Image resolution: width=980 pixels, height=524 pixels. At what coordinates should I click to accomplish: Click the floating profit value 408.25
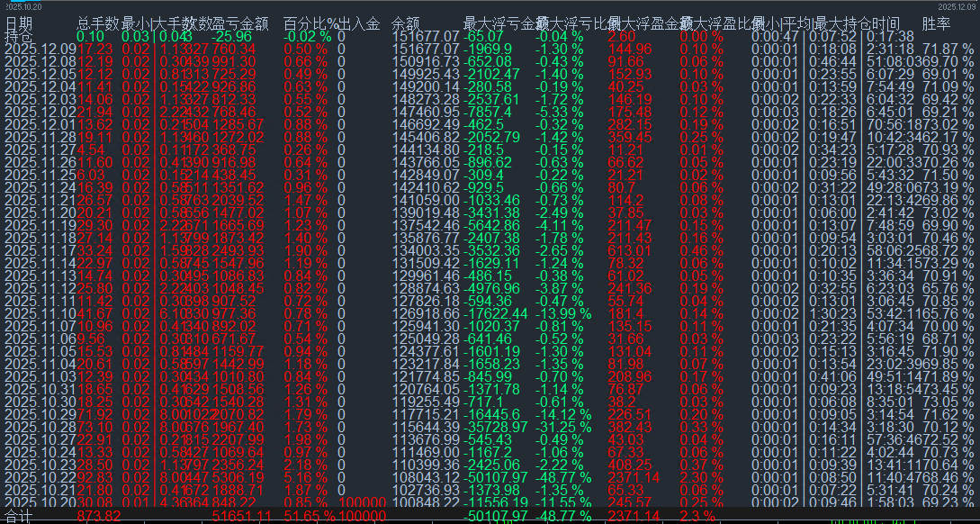(629, 464)
